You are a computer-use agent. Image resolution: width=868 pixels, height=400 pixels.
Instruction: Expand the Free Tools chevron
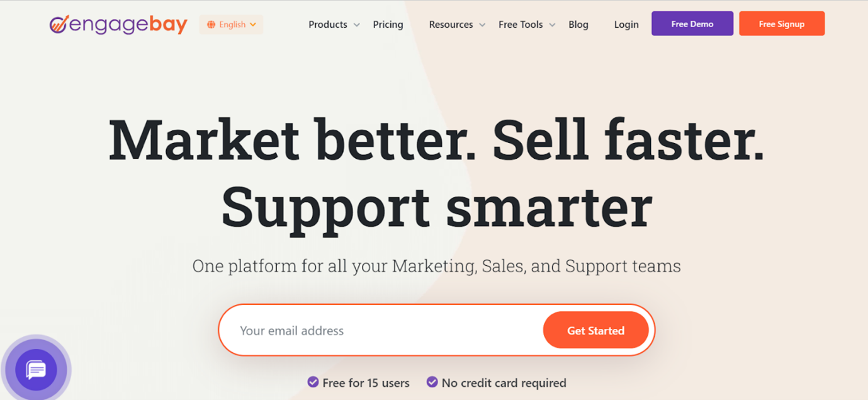pyautogui.click(x=552, y=25)
